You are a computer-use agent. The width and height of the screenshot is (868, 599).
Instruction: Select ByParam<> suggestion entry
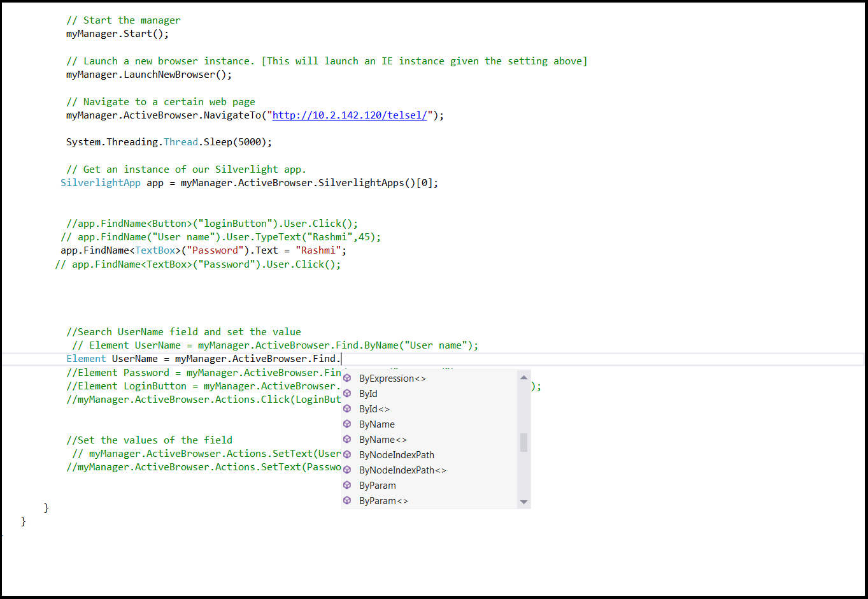[x=383, y=501]
